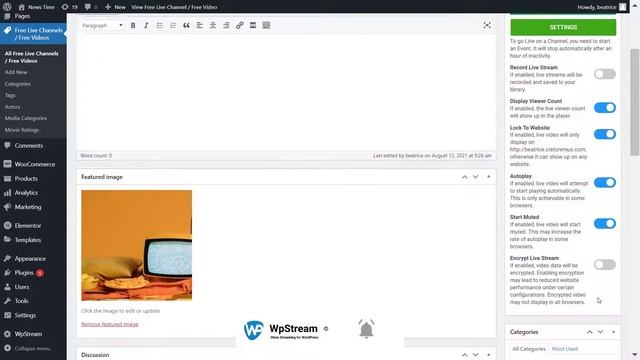Move Categories panel up

point(589,332)
